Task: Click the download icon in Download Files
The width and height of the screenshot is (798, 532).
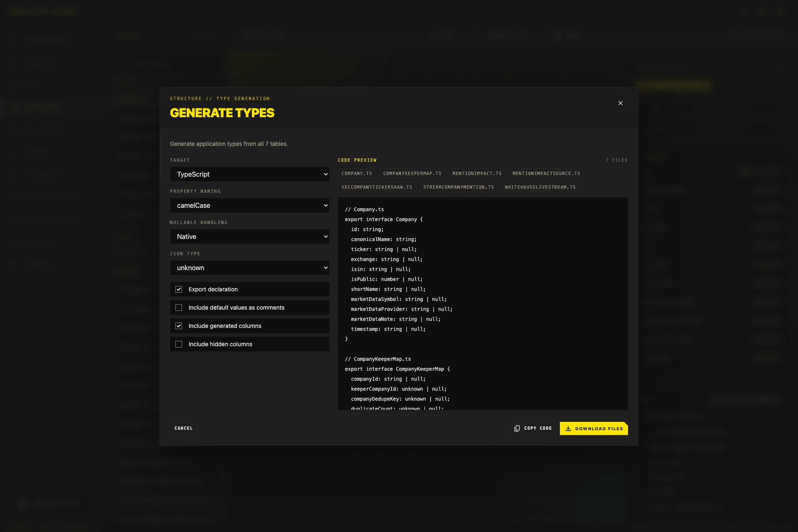Action: click(568, 429)
